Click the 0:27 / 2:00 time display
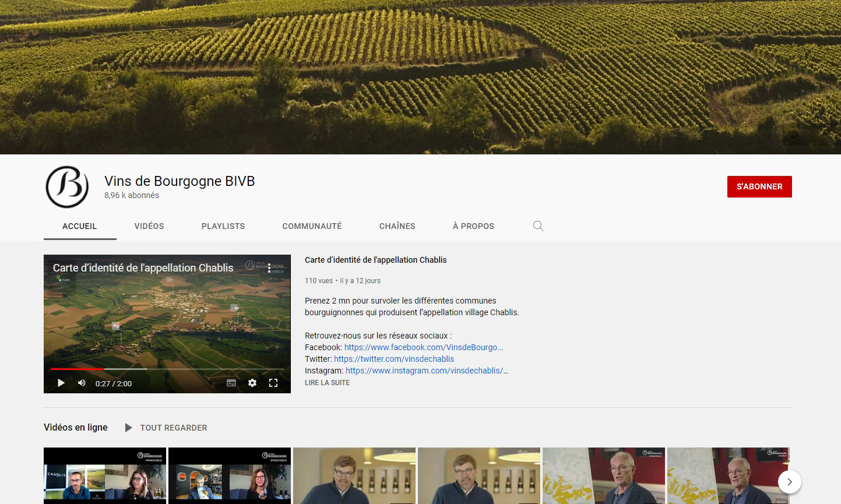The image size is (841, 504). click(114, 383)
